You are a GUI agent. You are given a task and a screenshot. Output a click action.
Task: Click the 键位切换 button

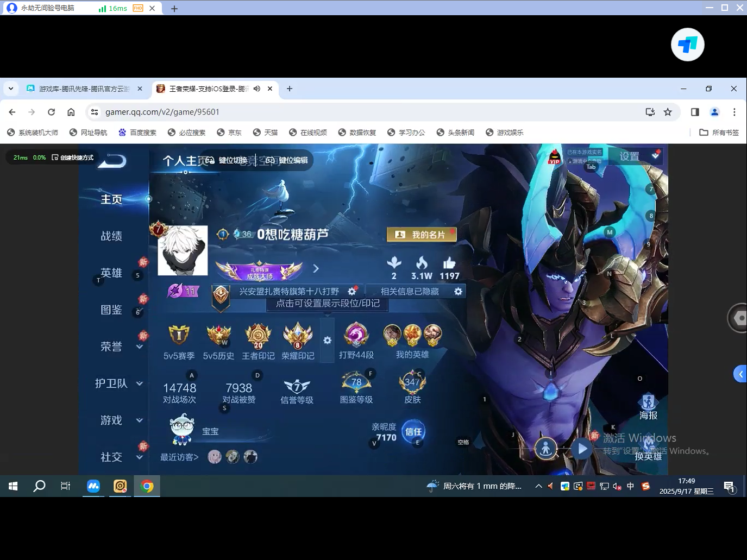point(227,160)
